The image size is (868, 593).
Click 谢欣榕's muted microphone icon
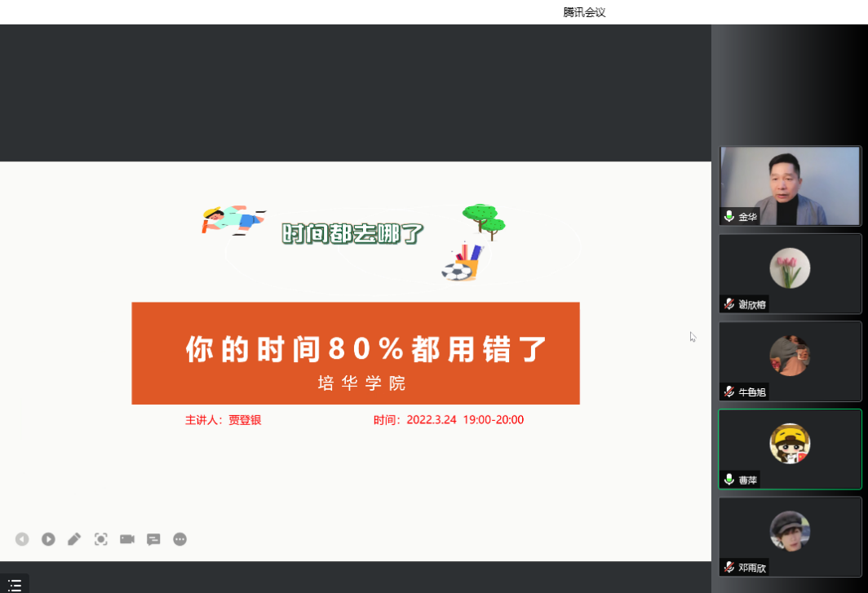tap(729, 304)
